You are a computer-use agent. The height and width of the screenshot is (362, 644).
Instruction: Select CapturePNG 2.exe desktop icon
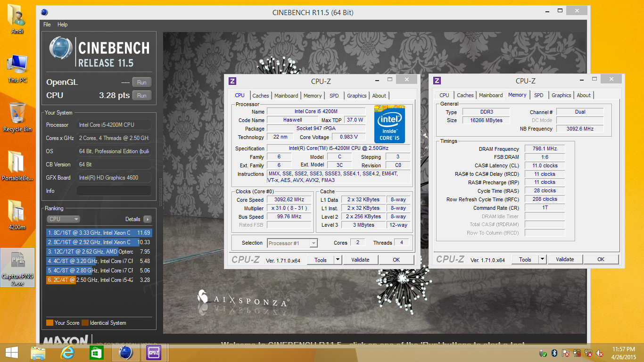coord(17,267)
